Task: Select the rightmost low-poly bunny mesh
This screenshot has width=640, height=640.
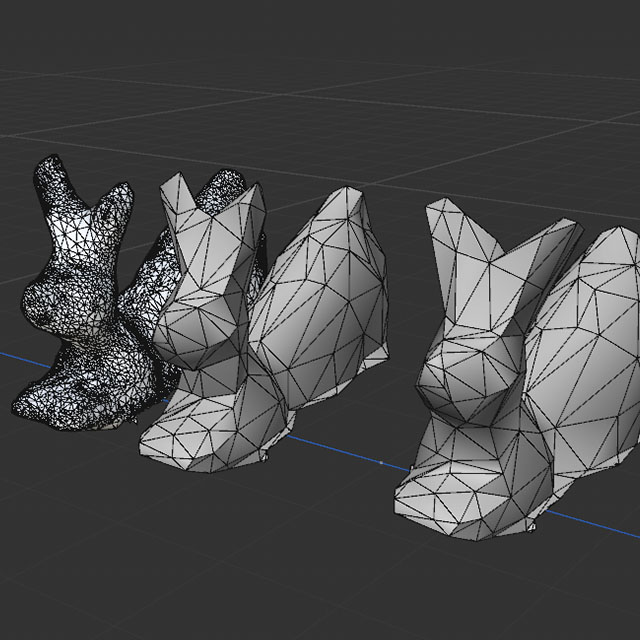Action: tap(518, 369)
